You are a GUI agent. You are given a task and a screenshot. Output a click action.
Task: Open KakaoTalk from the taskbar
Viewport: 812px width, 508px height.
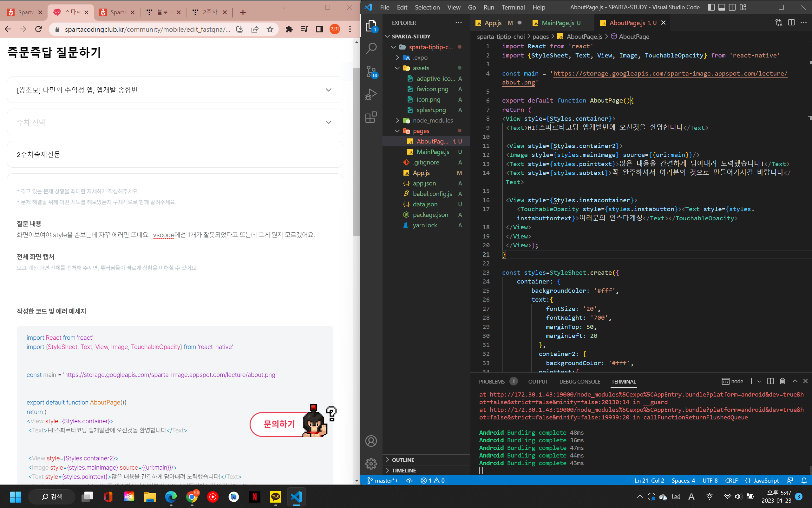point(275,497)
